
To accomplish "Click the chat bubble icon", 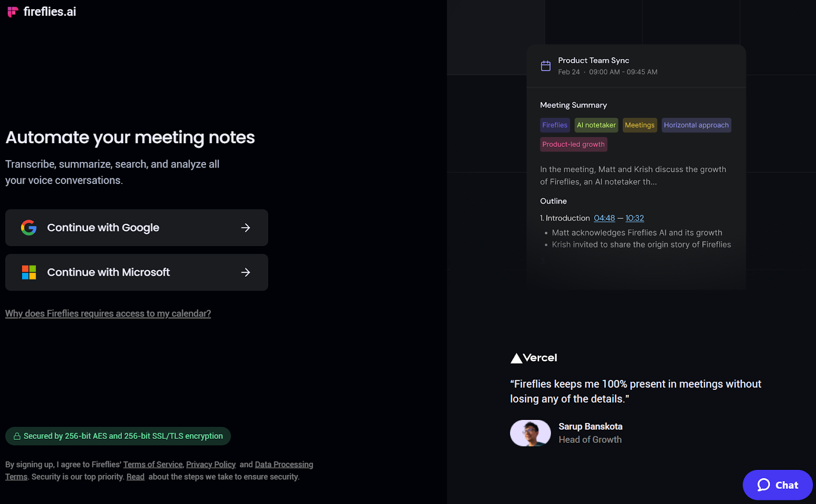I will coord(763,485).
